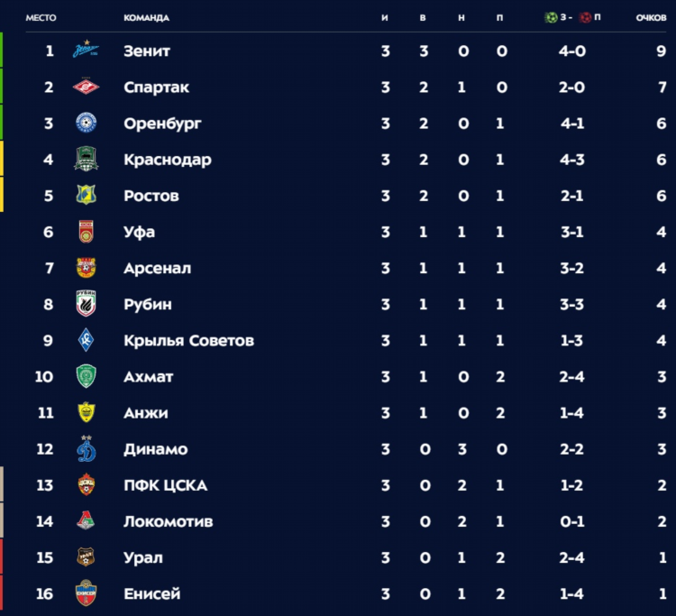Click the Rubin team name
This screenshot has height=616, width=676.
click(148, 305)
